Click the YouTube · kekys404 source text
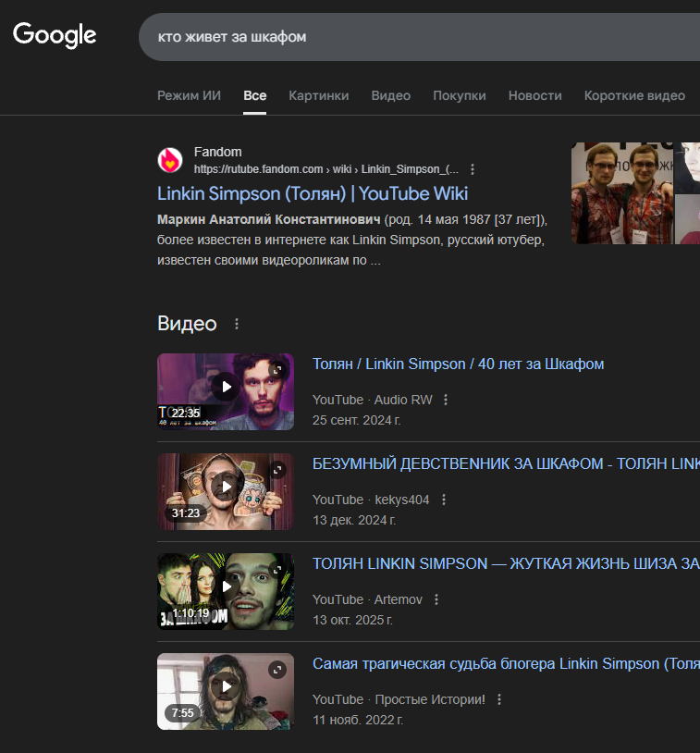This screenshot has width=700, height=753. 371,500
